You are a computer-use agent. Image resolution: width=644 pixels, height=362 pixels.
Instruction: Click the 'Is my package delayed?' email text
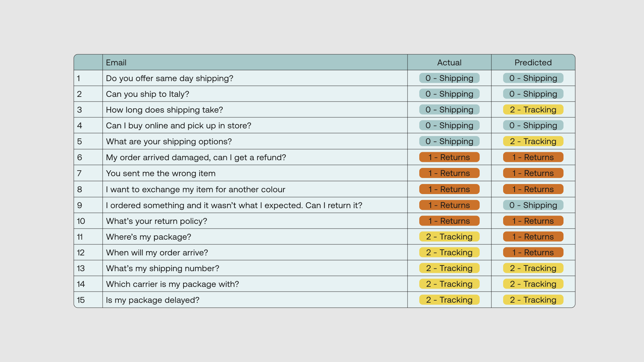(x=153, y=300)
